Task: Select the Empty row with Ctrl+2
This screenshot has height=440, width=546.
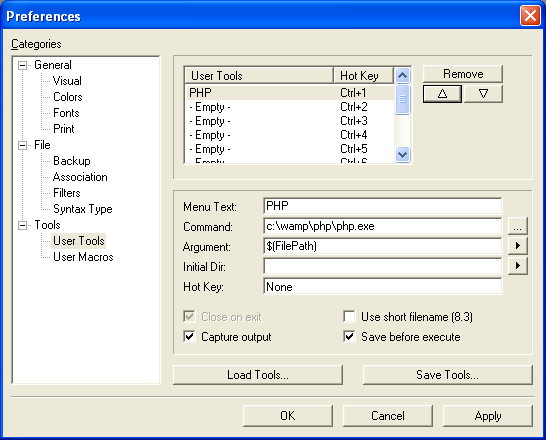Action: [x=290, y=107]
